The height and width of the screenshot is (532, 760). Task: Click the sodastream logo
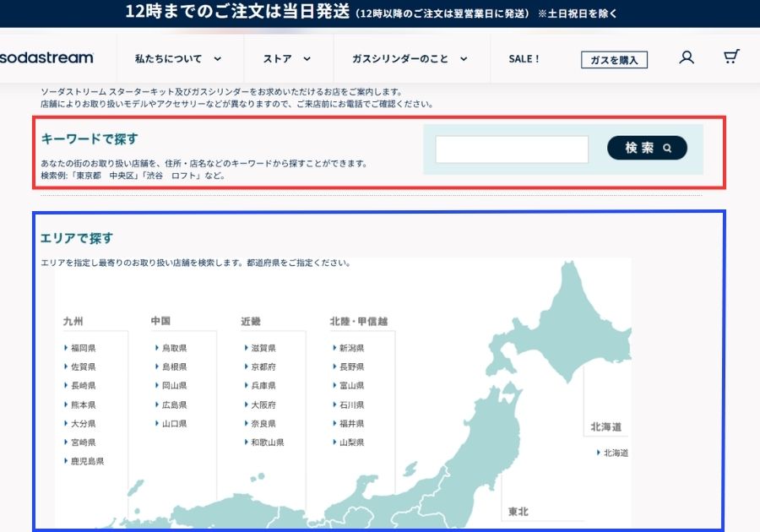coord(46,58)
